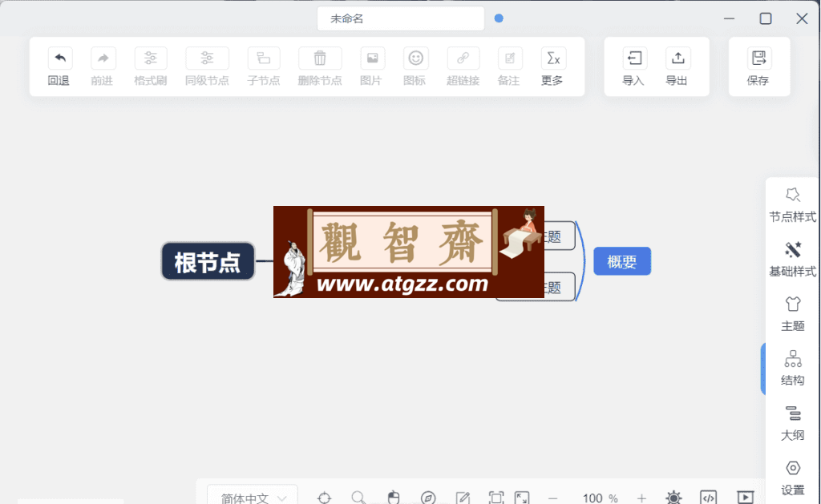
Task: Add a 备注 note to node
Action: (509, 58)
